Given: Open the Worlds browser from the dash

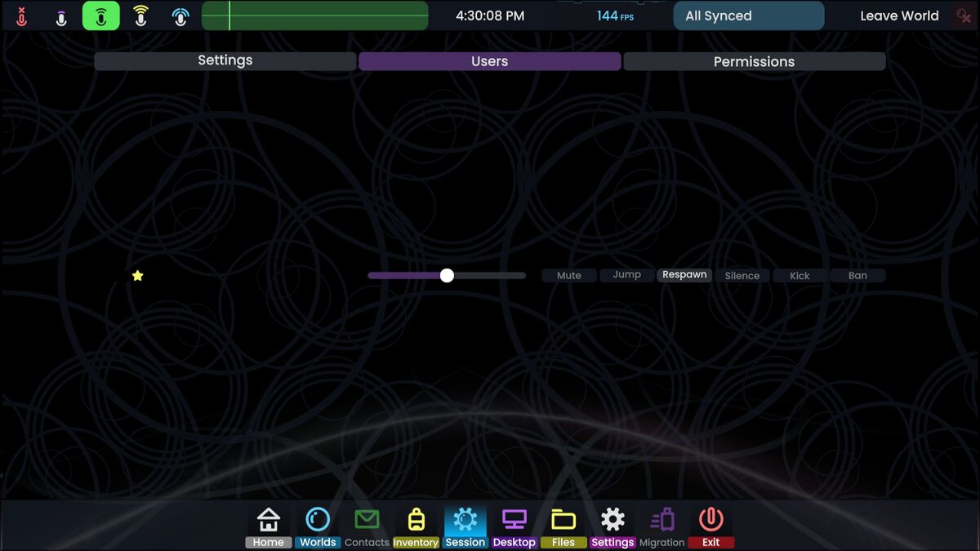Looking at the screenshot, I should point(318,525).
